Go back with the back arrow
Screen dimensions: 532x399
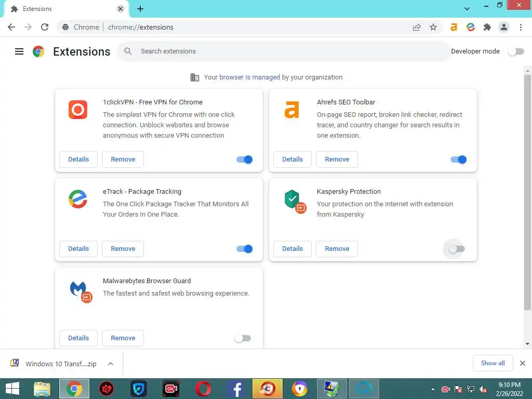click(11, 27)
